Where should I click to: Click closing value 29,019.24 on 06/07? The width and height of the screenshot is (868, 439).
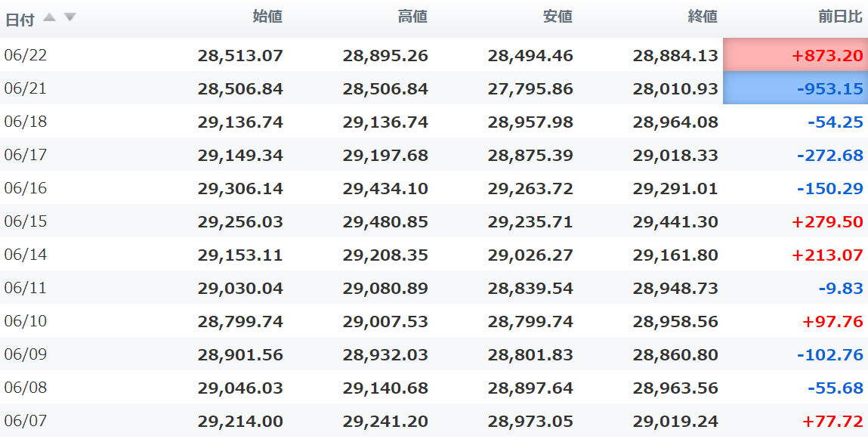[675, 422]
